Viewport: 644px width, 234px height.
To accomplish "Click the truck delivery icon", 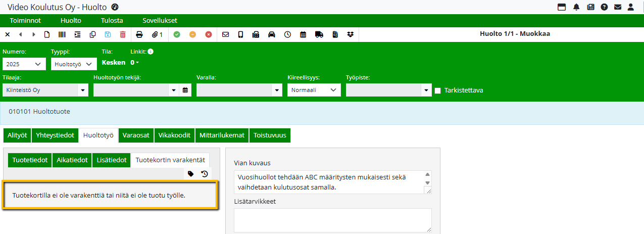I will [319, 34].
